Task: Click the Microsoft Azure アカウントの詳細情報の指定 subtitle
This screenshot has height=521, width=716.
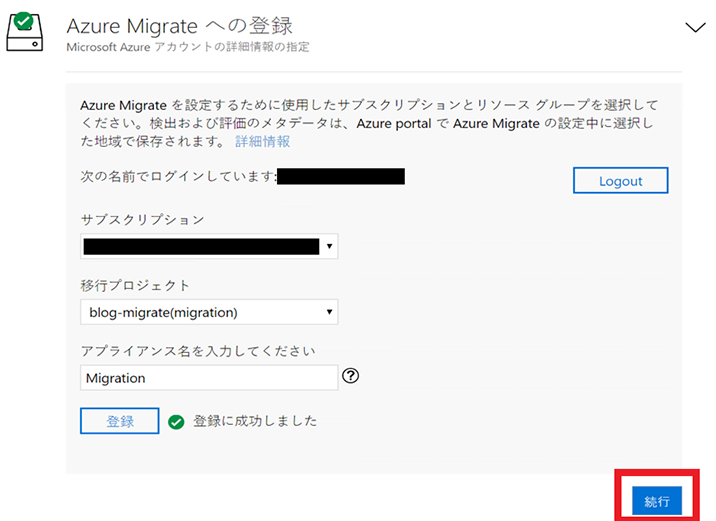Action: click(188, 47)
